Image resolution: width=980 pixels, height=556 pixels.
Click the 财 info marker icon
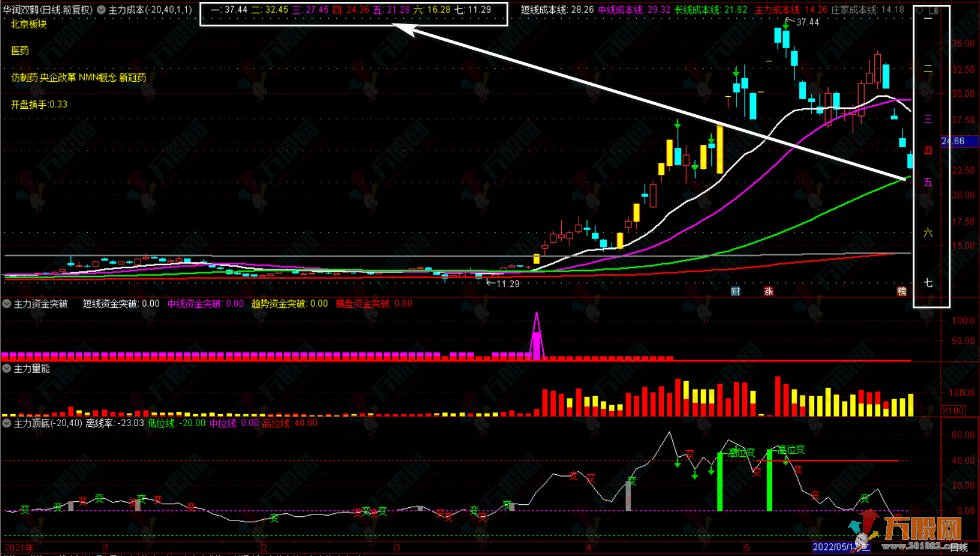(735, 292)
